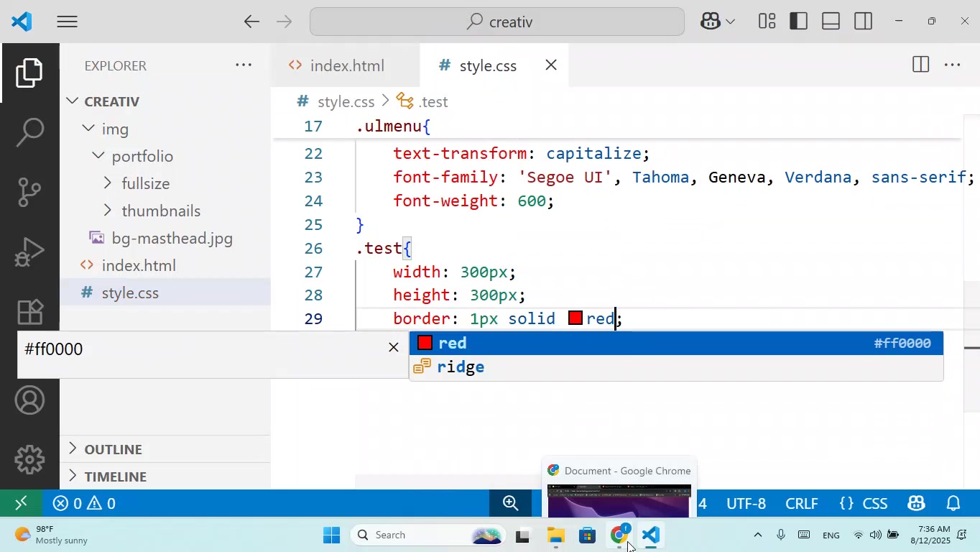
Task: Expand the fullsize folder
Action: [x=145, y=183]
